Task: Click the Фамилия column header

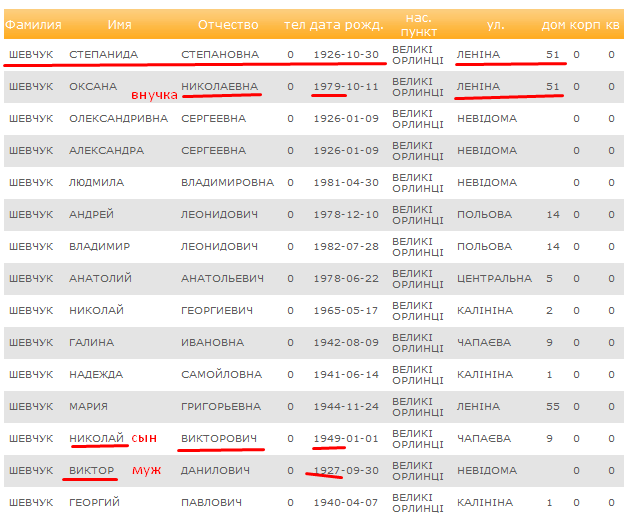Action: click(34, 25)
